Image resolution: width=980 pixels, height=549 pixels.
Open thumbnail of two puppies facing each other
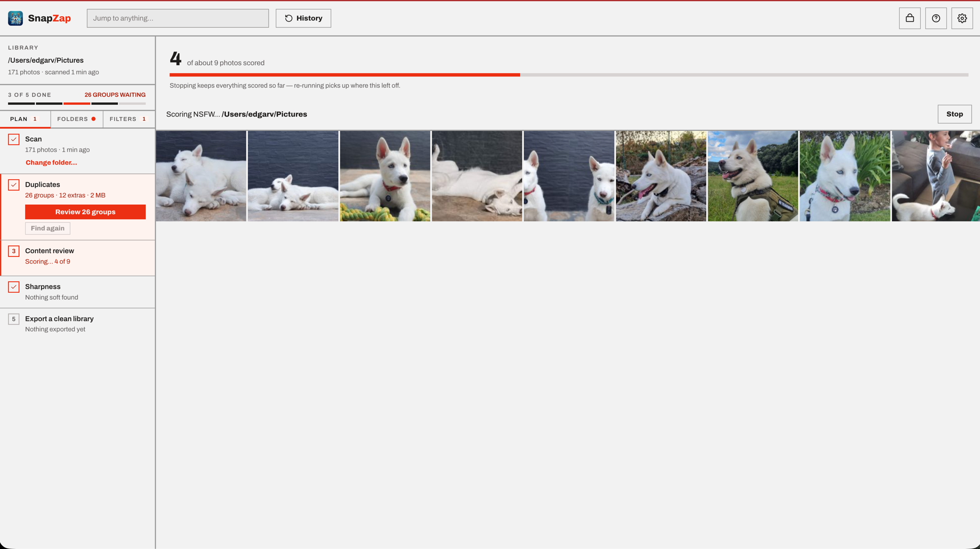point(569,176)
